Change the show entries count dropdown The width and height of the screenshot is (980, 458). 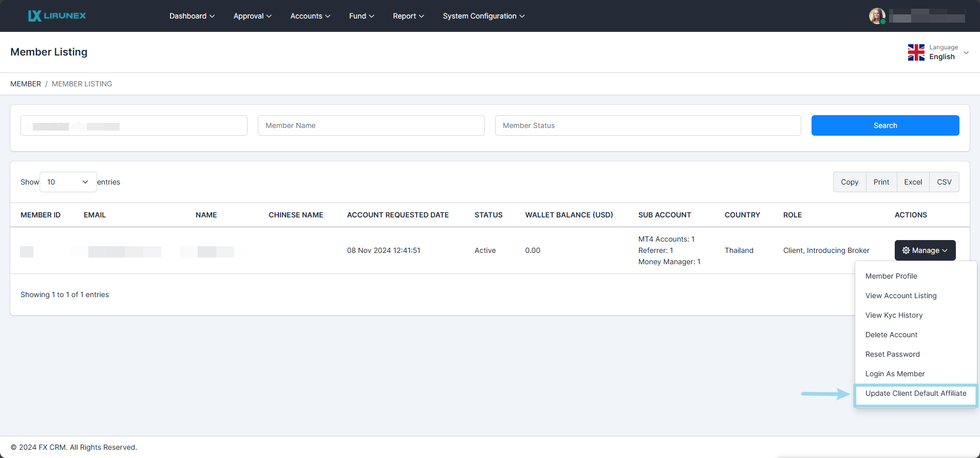click(x=68, y=182)
